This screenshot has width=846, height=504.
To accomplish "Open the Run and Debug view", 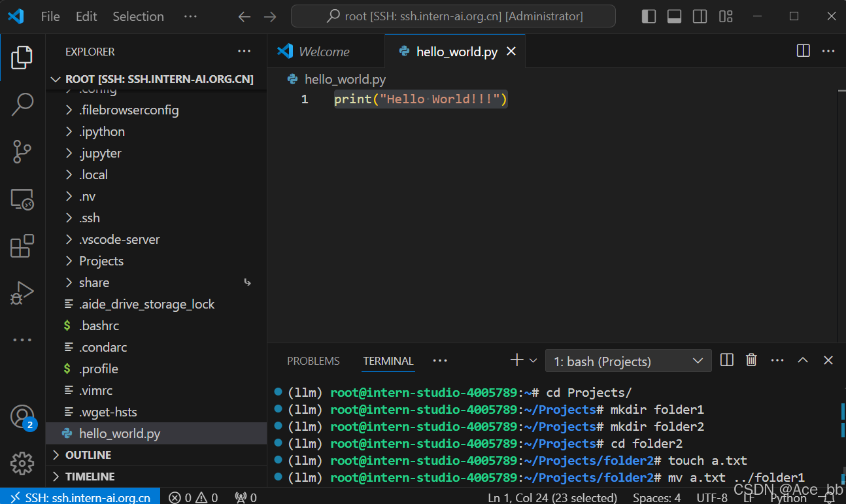I will (x=22, y=294).
